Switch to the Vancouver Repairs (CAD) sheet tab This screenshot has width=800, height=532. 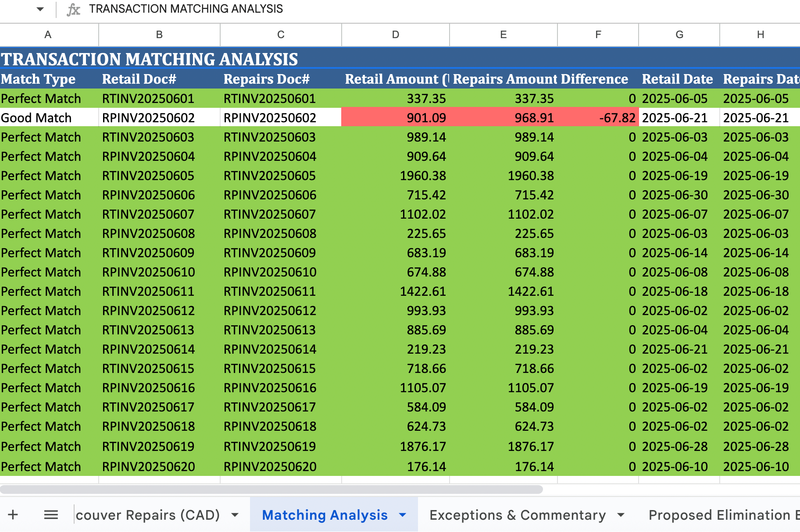147,515
